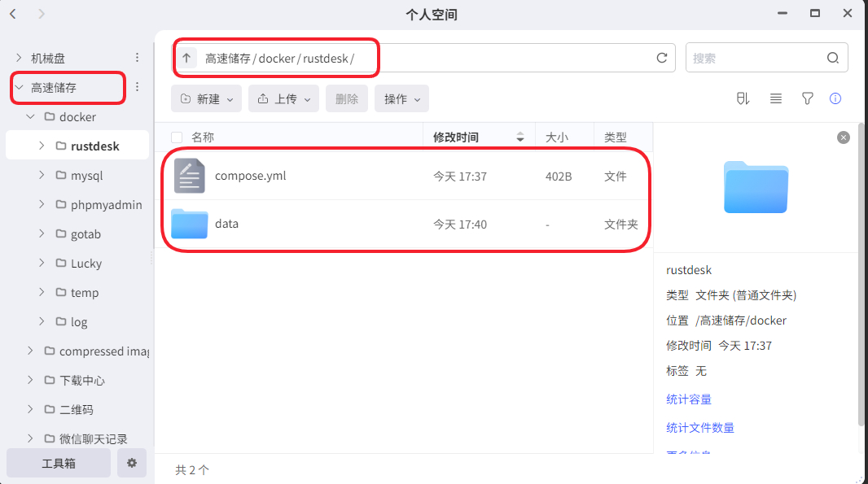Maximize the 个人空间 window
This screenshot has width=868, height=484.
click(815, 13)
